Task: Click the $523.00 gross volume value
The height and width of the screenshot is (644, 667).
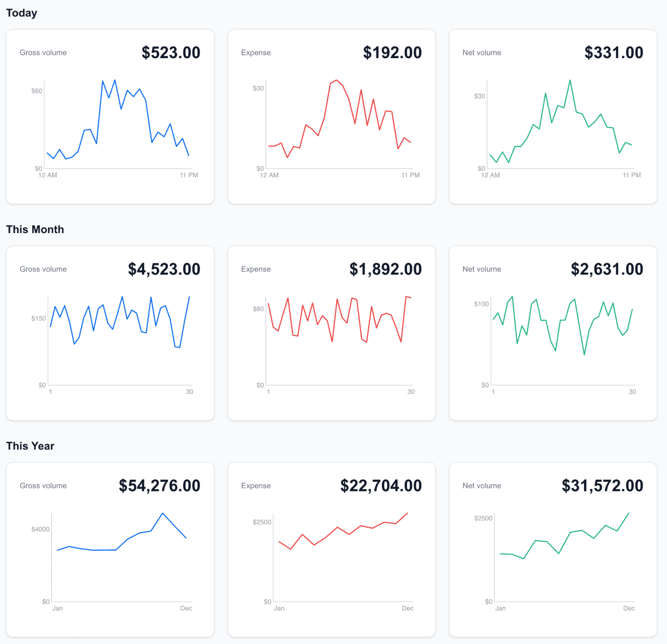Action: [170, 52]
